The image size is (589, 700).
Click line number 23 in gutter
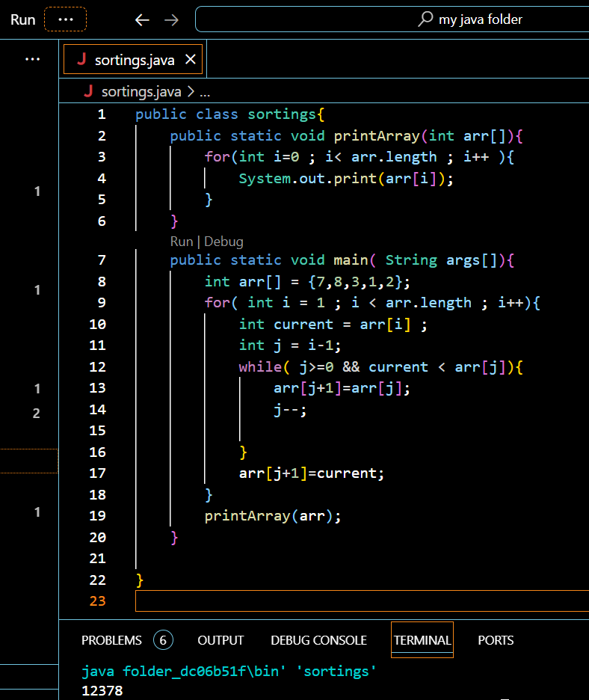[x=98, y=601]
